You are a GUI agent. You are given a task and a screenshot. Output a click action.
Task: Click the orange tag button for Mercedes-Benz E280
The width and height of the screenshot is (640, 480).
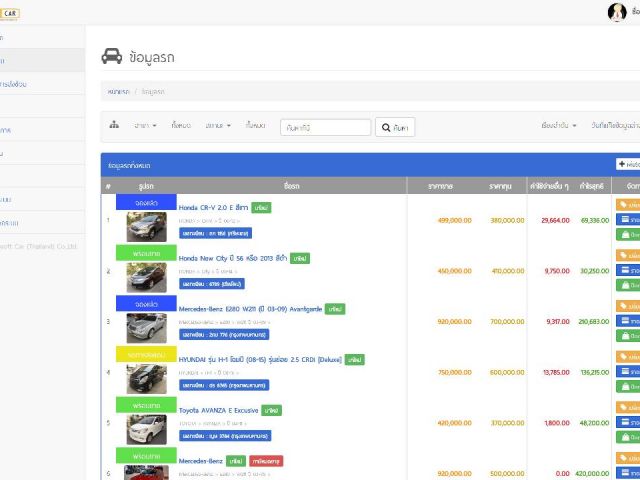pyautogui.click(x=628, y=306)
